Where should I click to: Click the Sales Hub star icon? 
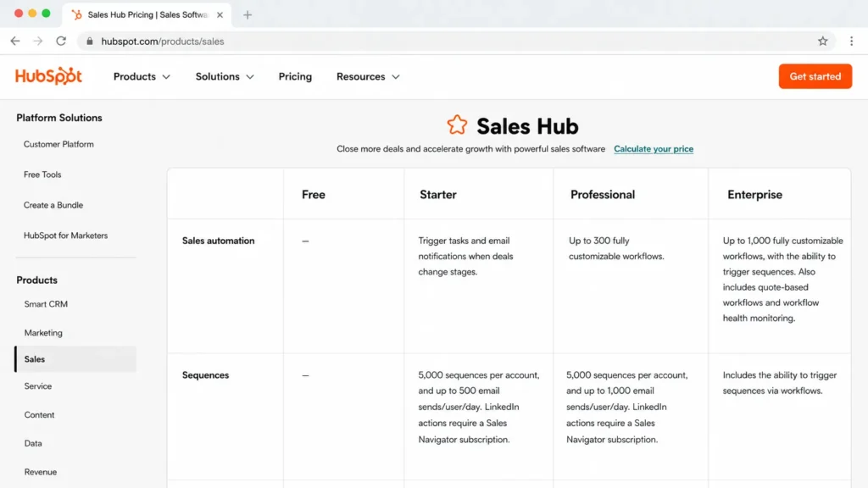[x=457, y=125]
